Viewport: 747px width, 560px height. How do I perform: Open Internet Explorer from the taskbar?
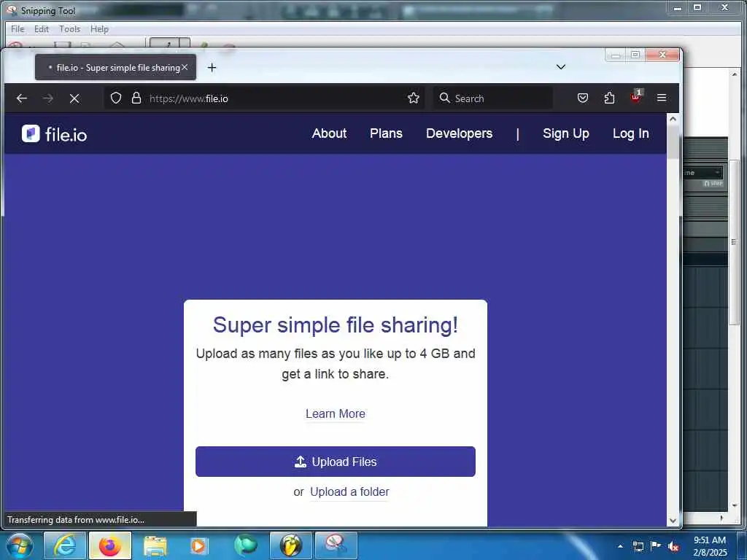click(x=64, y=545)
